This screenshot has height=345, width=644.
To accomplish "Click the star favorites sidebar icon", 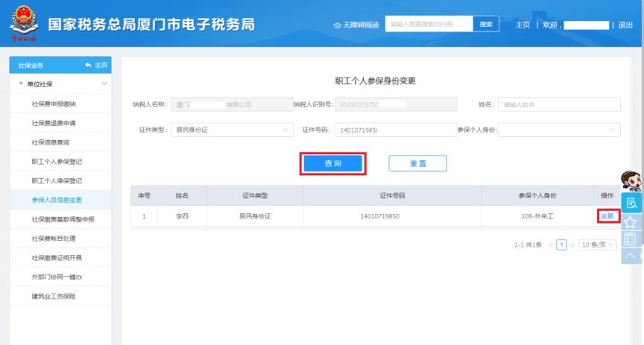I will (x=631, y=221).
